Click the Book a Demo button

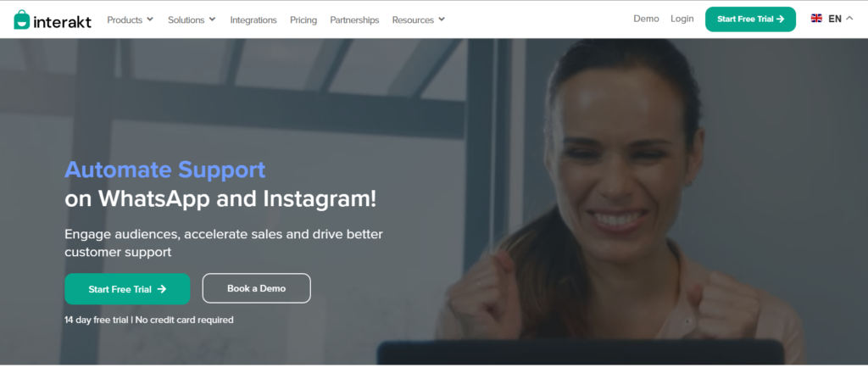tap(256, 288)
